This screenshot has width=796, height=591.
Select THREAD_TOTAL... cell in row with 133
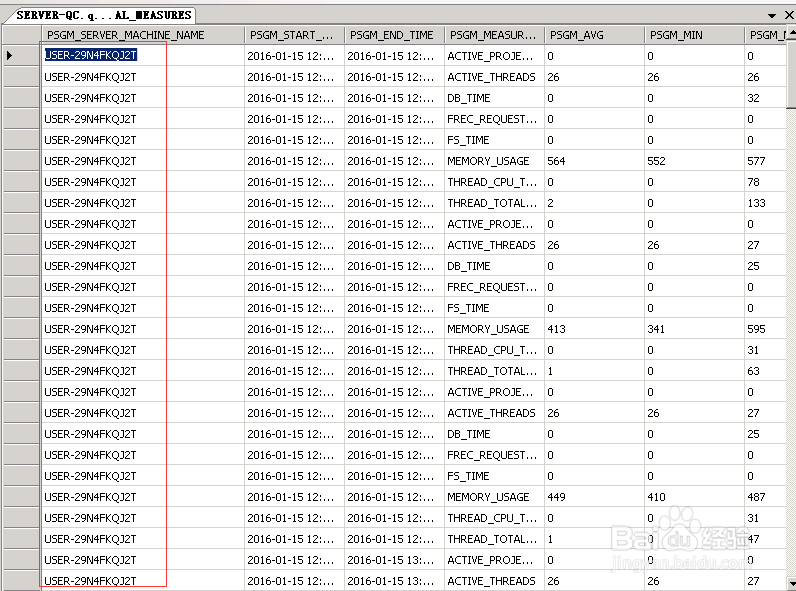point(494,203)
